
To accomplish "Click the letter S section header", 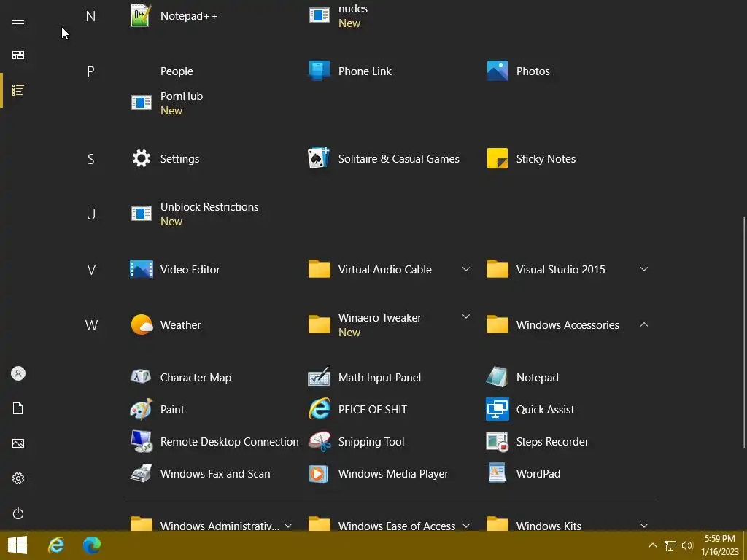I will (90, 158).
